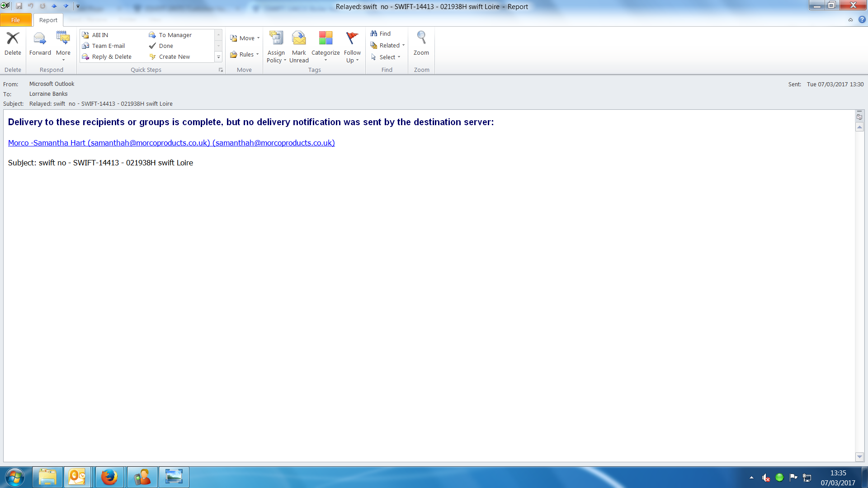868x488 pixels.
Task: Click the Find binoculars icon
Action: [x=374, y=33]
